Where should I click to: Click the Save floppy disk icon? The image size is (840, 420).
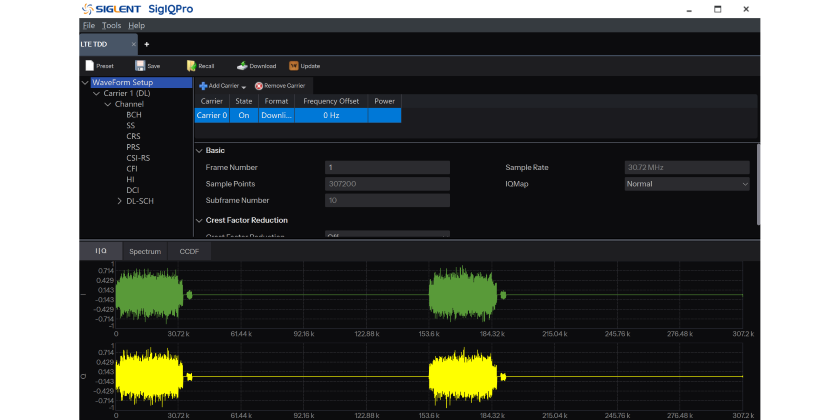(x=140, y=66)
